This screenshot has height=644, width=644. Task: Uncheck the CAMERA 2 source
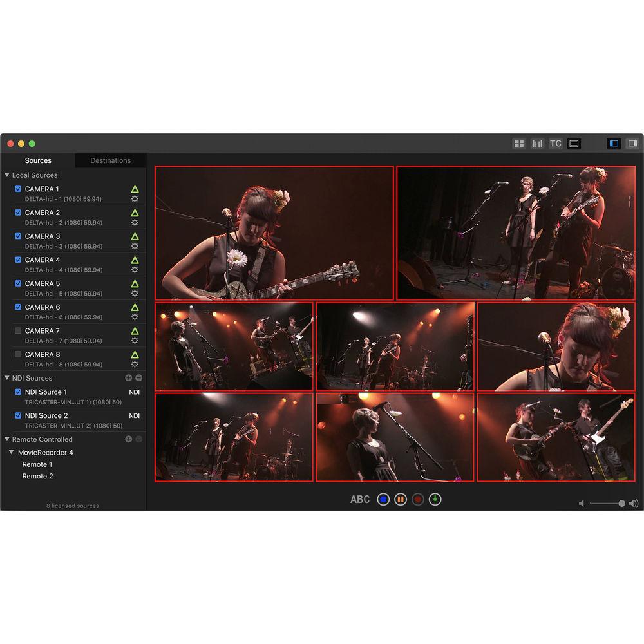point(18,213)
